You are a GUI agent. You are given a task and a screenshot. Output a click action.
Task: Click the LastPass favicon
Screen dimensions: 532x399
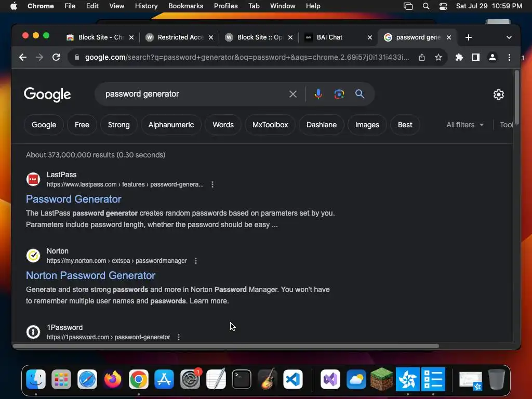(x=33, y=179)
